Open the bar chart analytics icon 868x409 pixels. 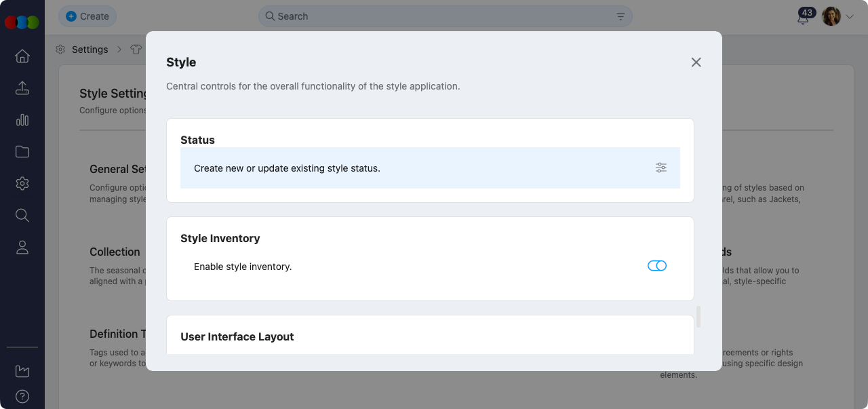[x=22, y=120]
